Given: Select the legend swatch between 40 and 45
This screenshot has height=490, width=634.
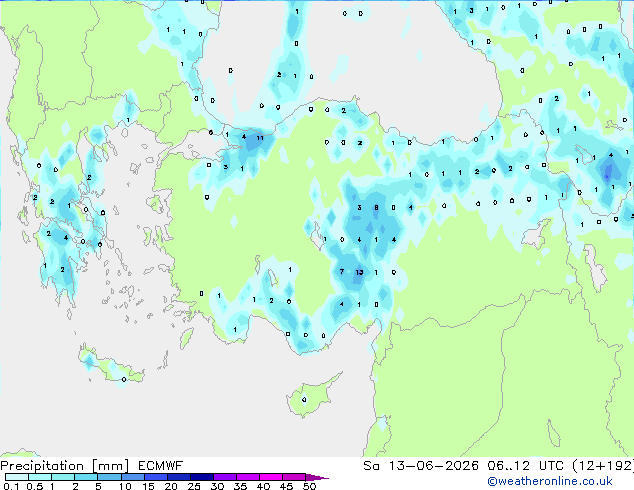Looking at the screenshot, I should (x=271, y=477).
